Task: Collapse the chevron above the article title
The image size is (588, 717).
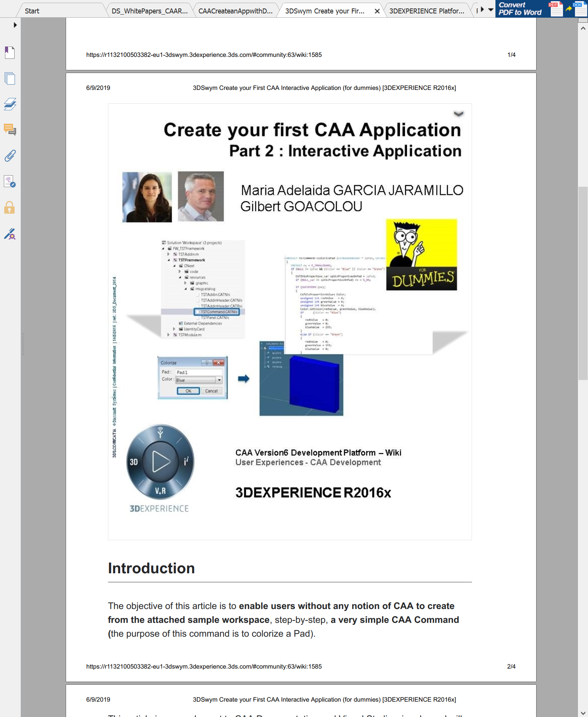Action: tap(459, 114)
